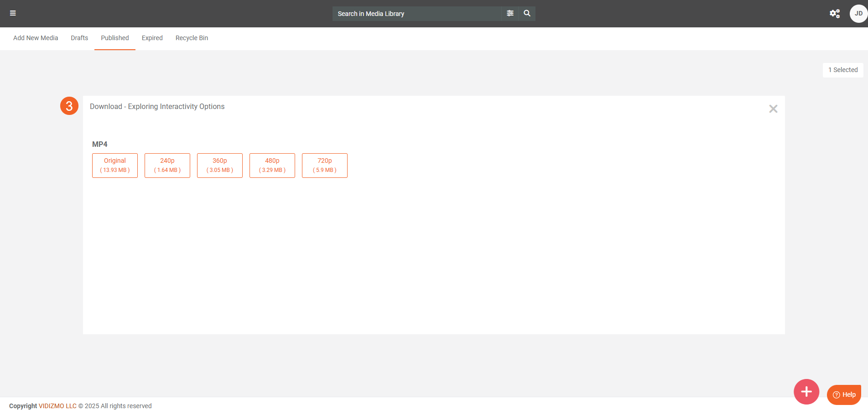Viewport: 868px width, 415px height.
Task: Download the 240p MP4 version
Action: [167, 165]
